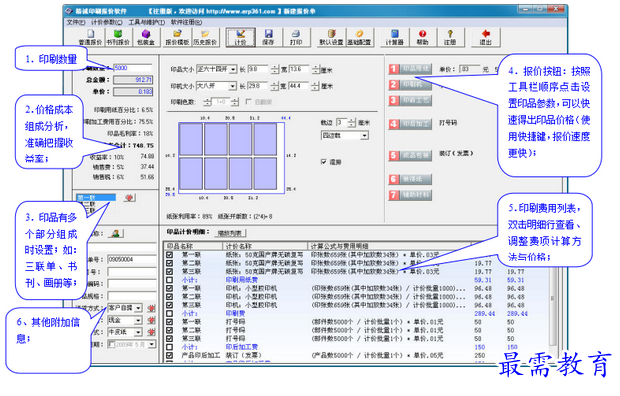Expand the 印品大小 size dropdown

[233, 69]
